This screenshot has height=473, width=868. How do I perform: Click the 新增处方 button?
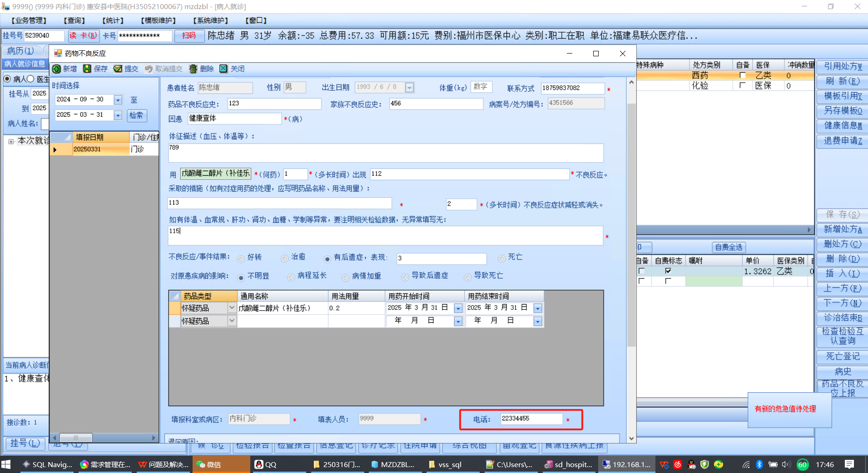point(843,229)
